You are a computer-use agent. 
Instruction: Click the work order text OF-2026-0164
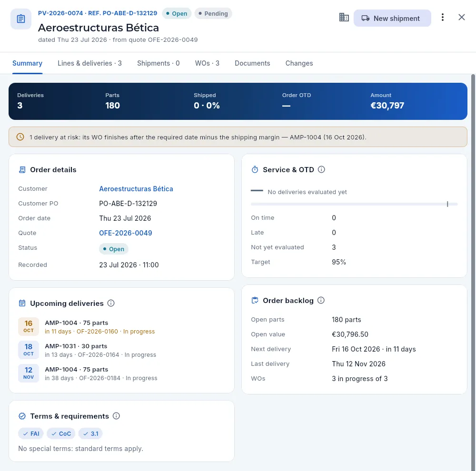pos(99,355)
